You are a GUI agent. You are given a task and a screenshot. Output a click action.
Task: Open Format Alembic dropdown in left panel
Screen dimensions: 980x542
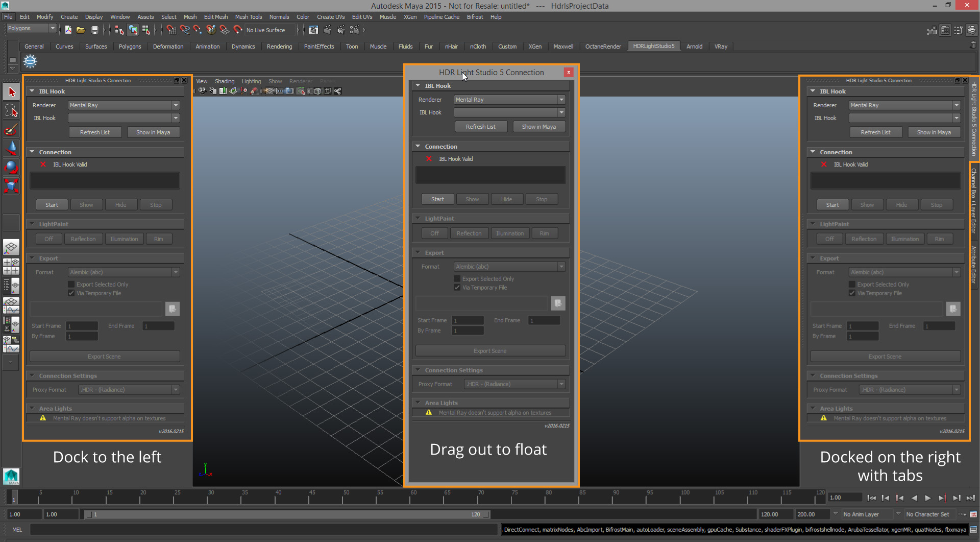tap(124, 272)
